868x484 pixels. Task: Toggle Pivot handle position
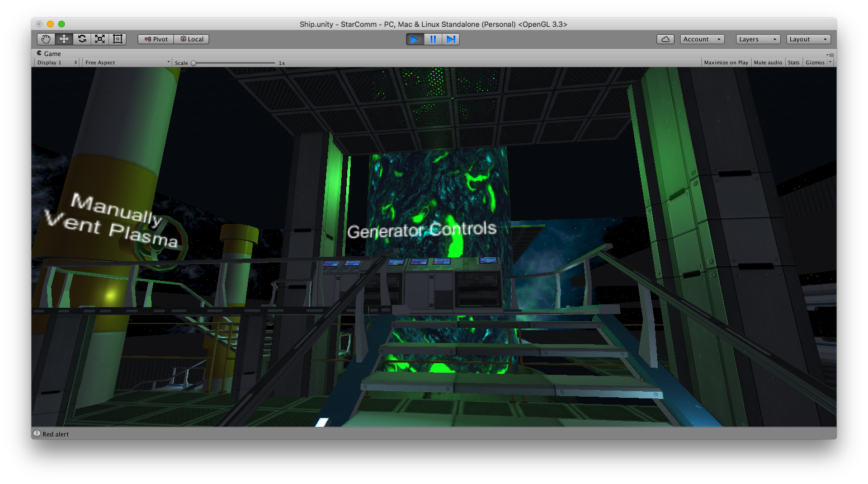(156, 39)
